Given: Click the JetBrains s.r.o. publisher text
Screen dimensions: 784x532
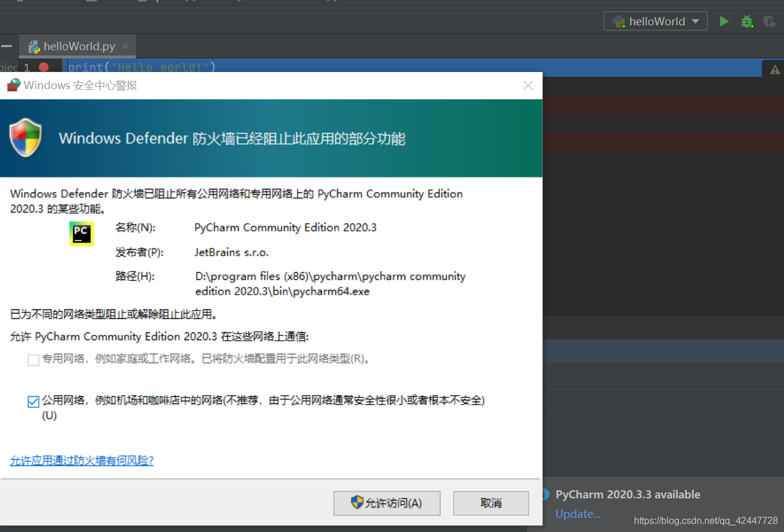Looking at the screenshot, I should point(231,253).
